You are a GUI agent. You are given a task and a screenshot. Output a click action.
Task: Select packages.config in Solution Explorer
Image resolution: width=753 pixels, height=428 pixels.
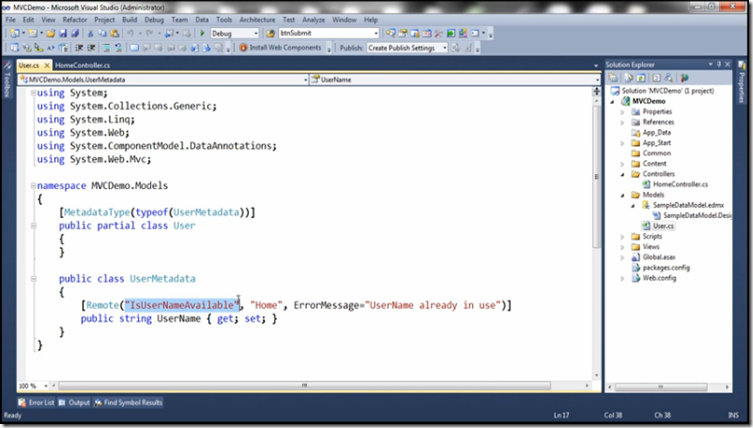click(x=666, y=268)
